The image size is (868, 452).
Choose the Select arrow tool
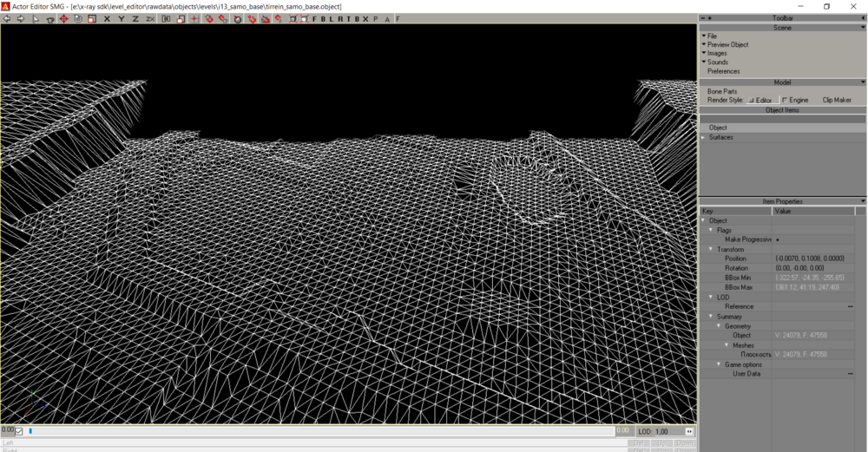[x=36, y=19]
